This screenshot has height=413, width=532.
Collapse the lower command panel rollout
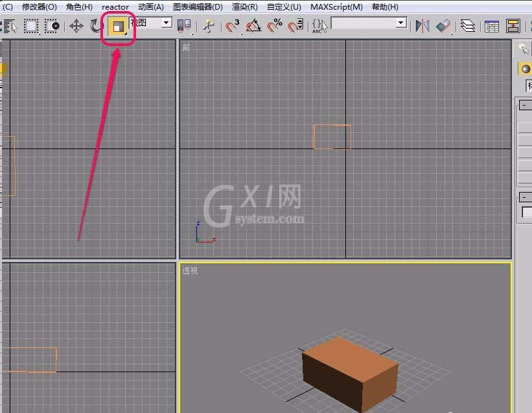[x=524, y=197]
